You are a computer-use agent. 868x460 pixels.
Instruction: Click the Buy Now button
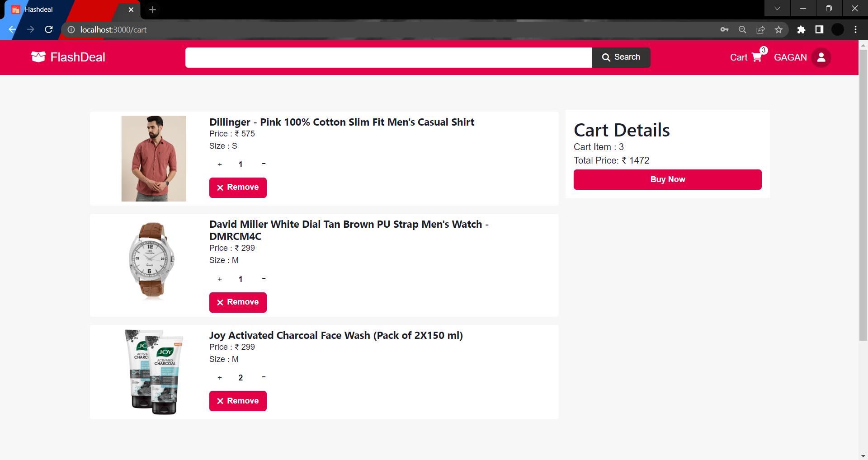pos(667,179)
